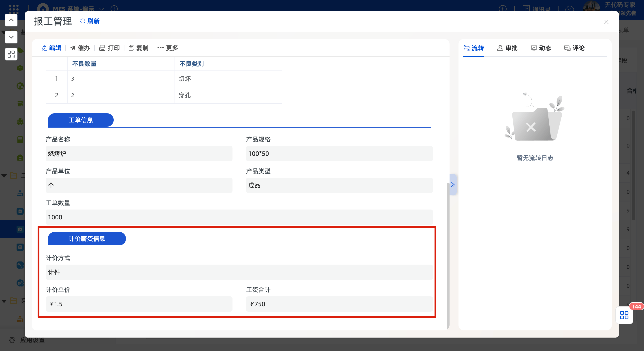The height and width of the screenshot is (351, 644).
Task: Print the record with 打印
Action: [109, 48]
